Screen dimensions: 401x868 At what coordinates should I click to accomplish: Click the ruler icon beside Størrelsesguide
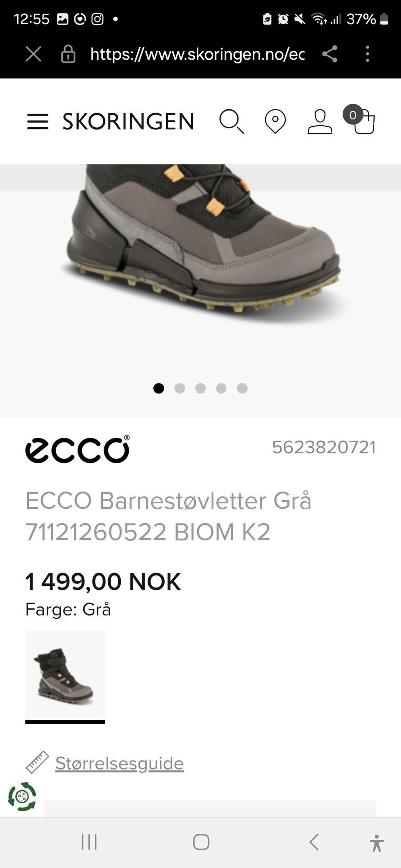[x=37, y=762]
